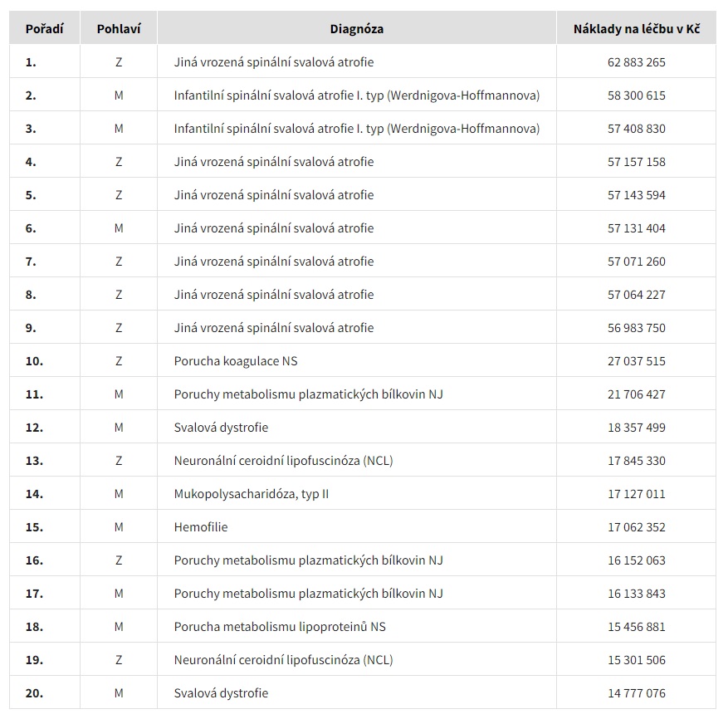Click the "Pohlaví" column header
728x719 pixels.
coord(119,29)
